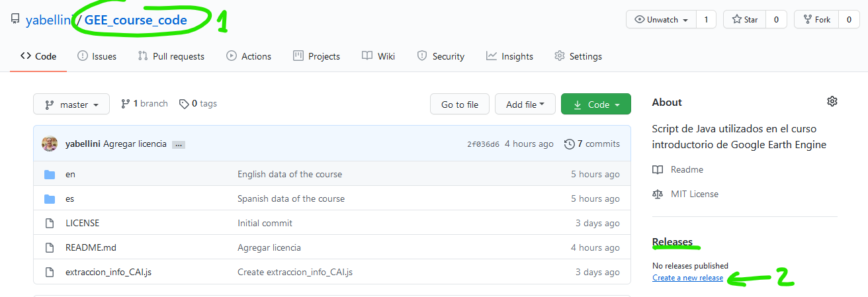The image size is (868, 297).
Task: Fork the repository
Action: pos(816,20)
